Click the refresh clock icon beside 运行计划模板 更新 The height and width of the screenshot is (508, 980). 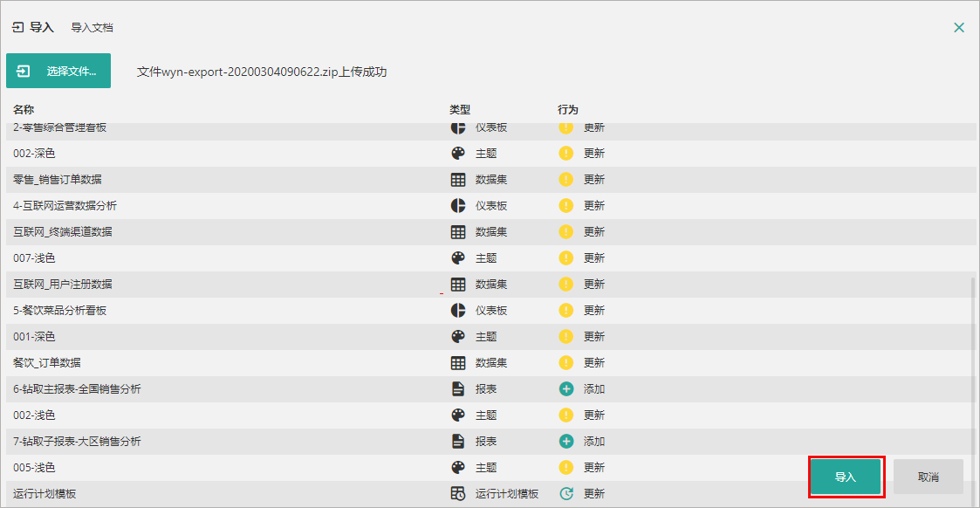pyautogui.click(x=566, y=494)
